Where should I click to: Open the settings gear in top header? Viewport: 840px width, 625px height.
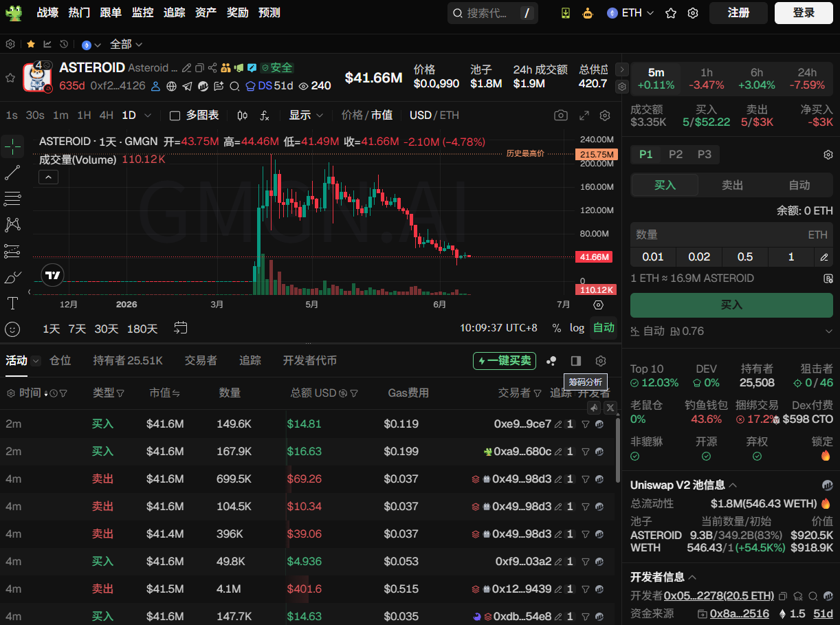click(693, 13)
